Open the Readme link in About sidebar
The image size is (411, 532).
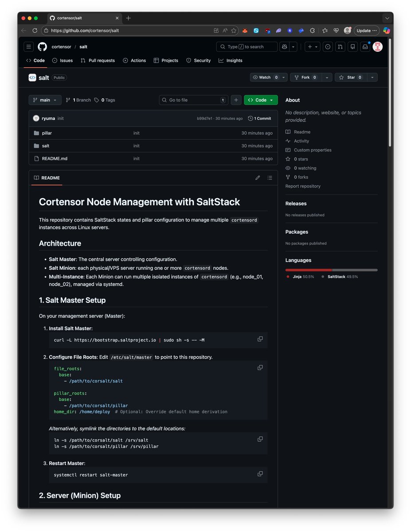tap(298, 132)
